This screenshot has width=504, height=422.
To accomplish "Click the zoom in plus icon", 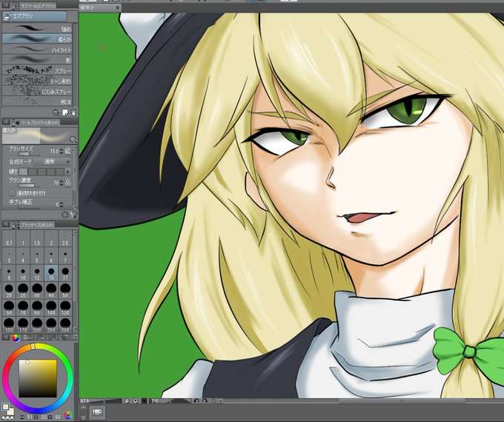I will [x=136, y=401].
